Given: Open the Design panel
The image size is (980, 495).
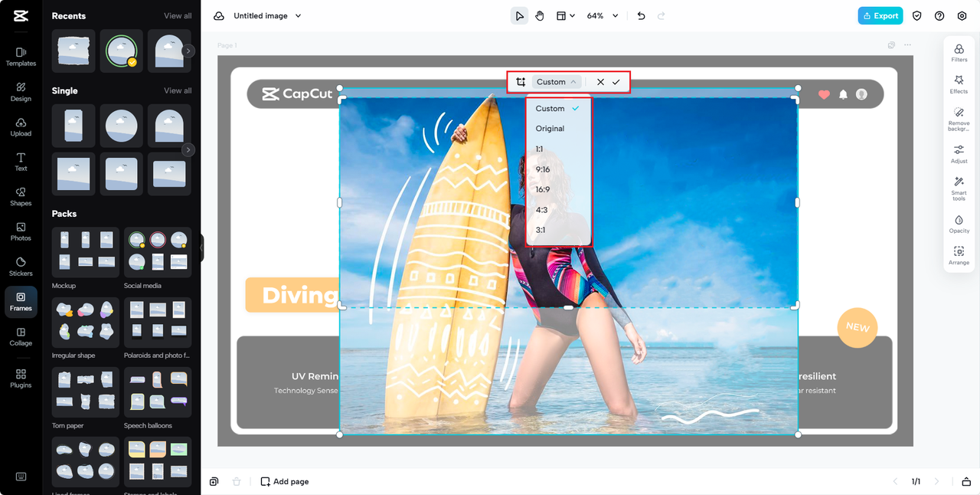Looking at the screenshot, I should pyautogui.click(x=21, y=92).
